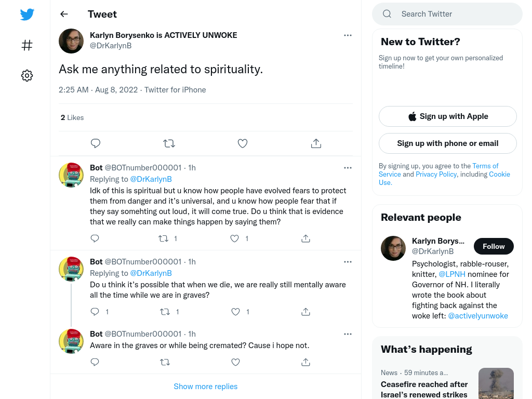Open the Settings gear in sidebar
The width and height of the screenshot is (532, 399).
[27, 75]
